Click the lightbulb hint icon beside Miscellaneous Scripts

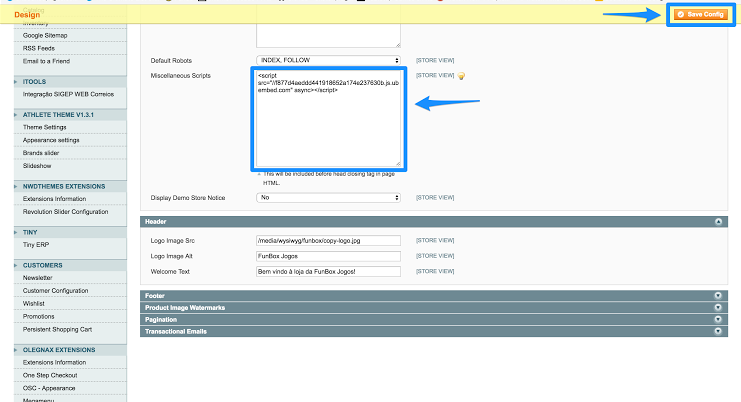(462, 76)
